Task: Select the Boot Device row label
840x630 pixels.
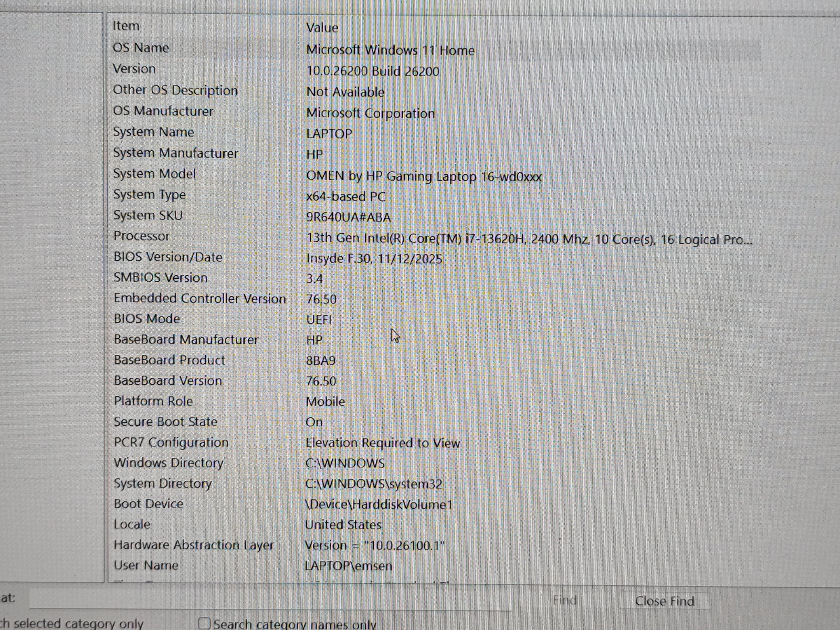Action: pos(149,504)
